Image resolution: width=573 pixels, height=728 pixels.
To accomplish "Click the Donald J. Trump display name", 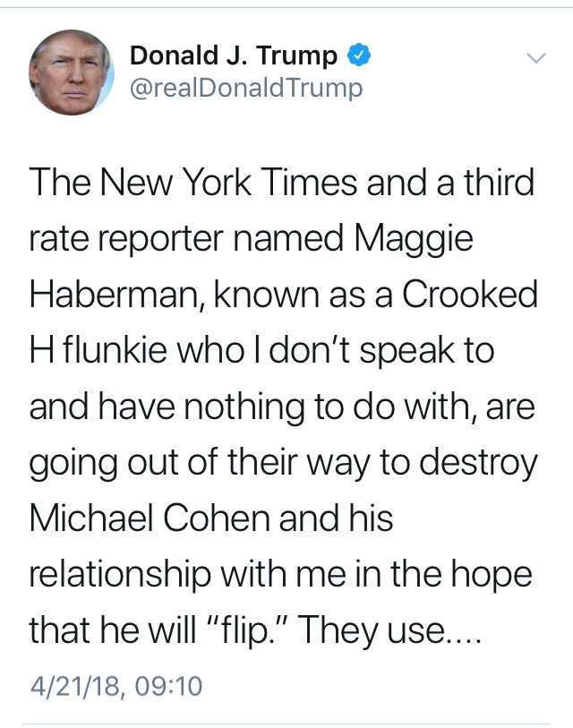I will pos(235,56).
